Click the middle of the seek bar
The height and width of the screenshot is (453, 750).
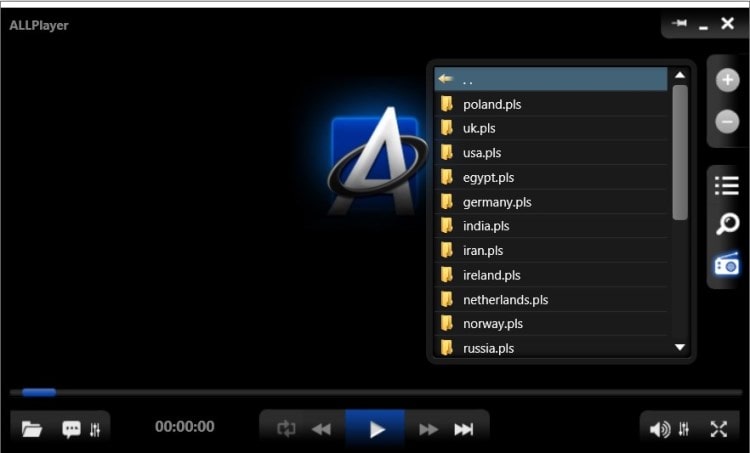point(375,393)
